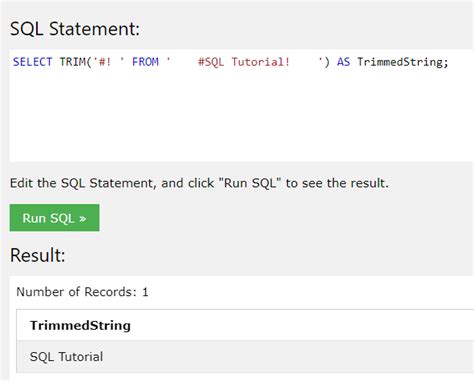
Task: Click the #SQL word inside the string
Action: [x=211, y=62]
